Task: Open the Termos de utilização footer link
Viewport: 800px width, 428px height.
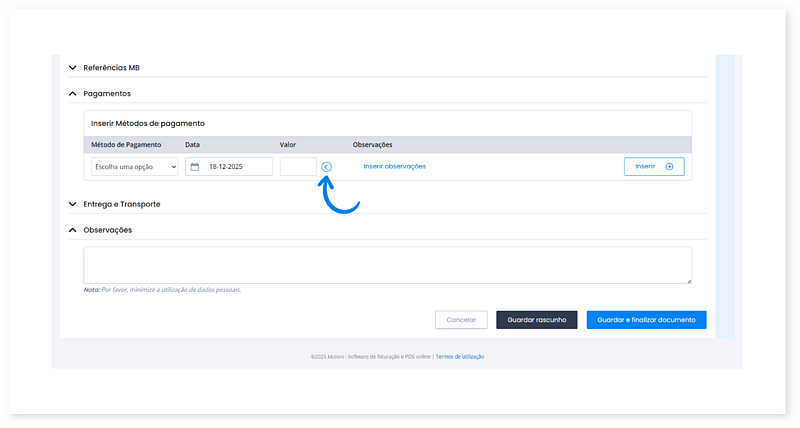Action: click(x=460, y=356)
